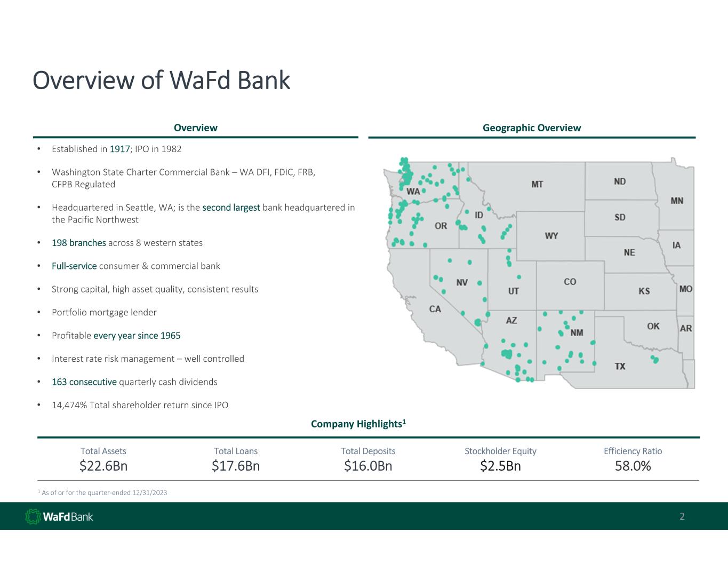Click 'every year since 1965' text
The height and width of the screenshot is (563, 728).
[137, 336]
